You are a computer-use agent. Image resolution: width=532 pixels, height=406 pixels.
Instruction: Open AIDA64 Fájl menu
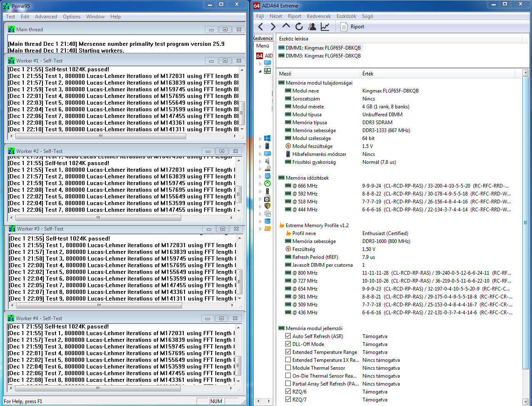pyautogui.click(x=260, y=16)
